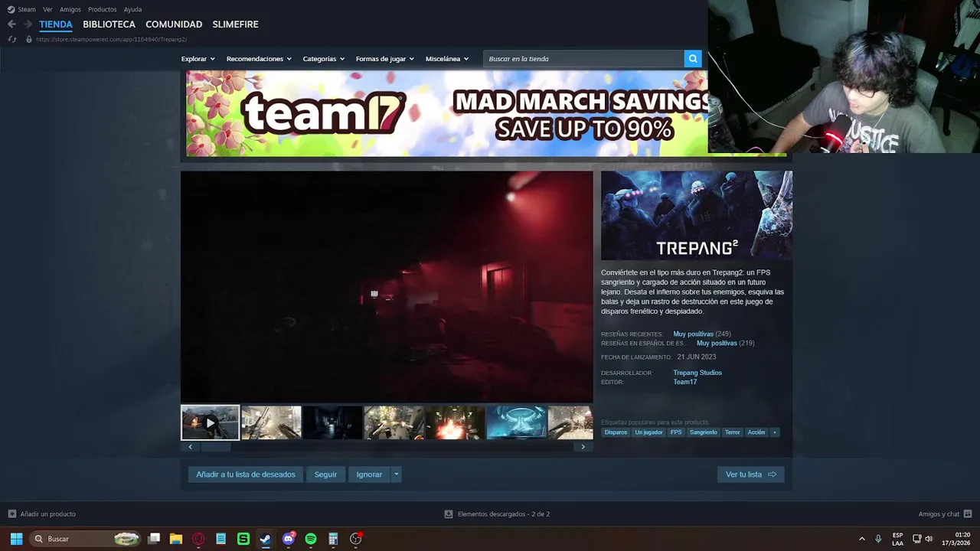Click the Seguir button
The image size is (980, 551).
click(x=325, y=474)
